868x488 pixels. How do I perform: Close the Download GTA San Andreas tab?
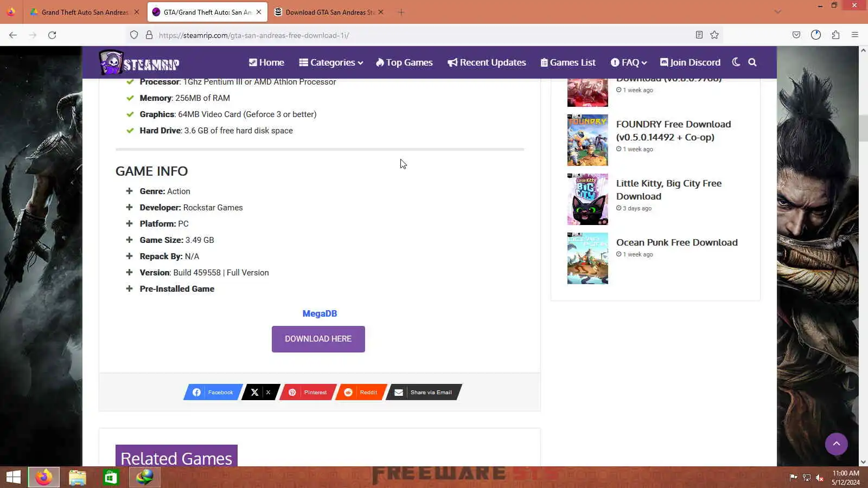381,12
